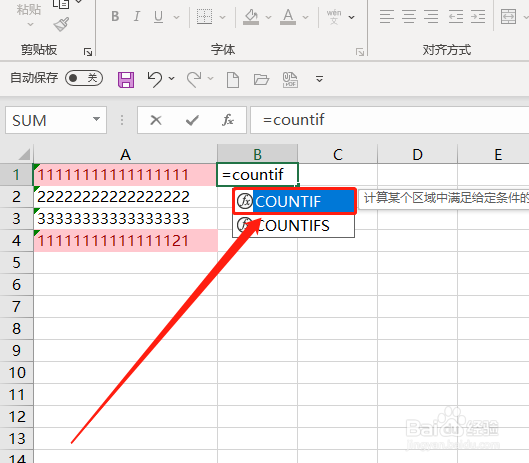This screenshot has height=463, width=529.
Task: Undo the last action
Action: pos(155,79)
